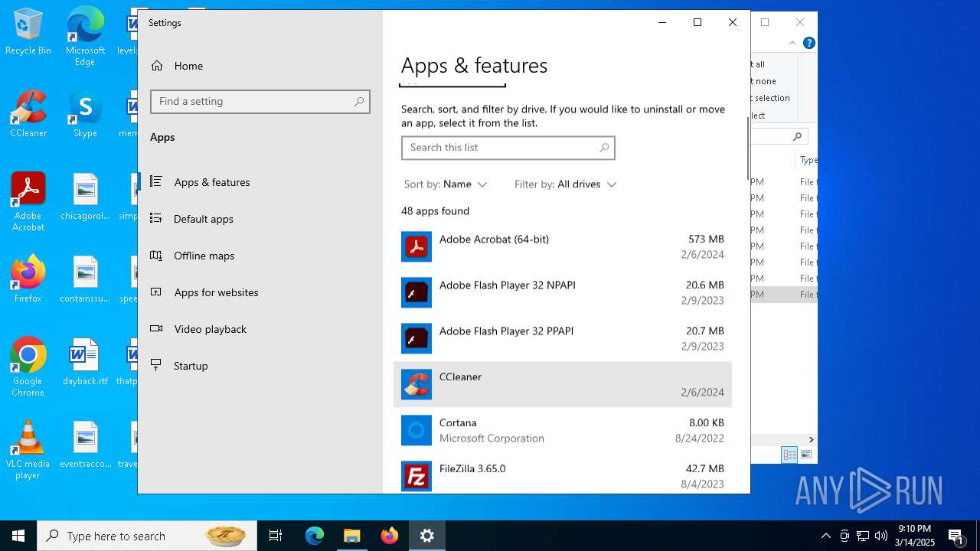Click right scroll arrow in File Explorer

coord(812,439)
